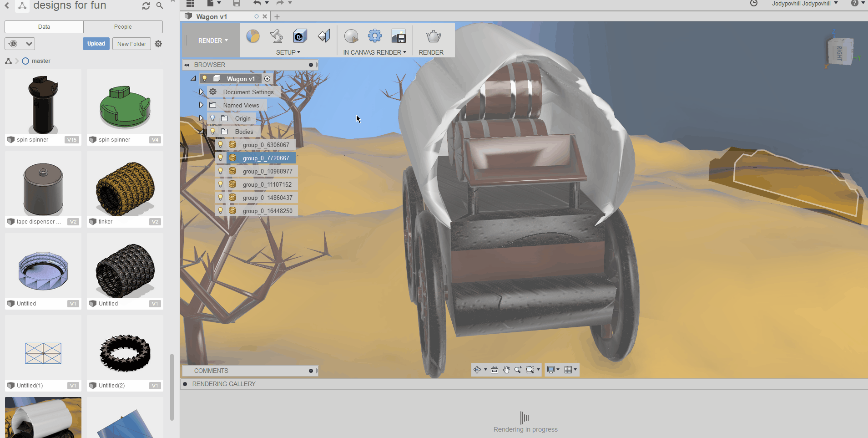Screen dimensions: 868x438
Task: Click the Texture Map Controls icon
Action: click(323, 36)
